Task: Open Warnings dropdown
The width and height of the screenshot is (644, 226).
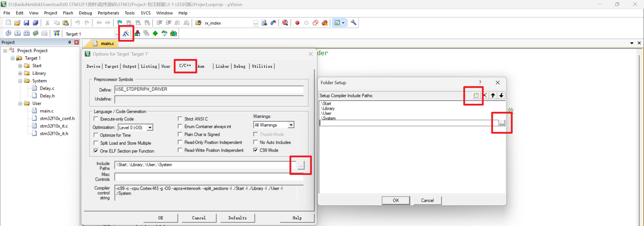Action: [x=291, y=125]
